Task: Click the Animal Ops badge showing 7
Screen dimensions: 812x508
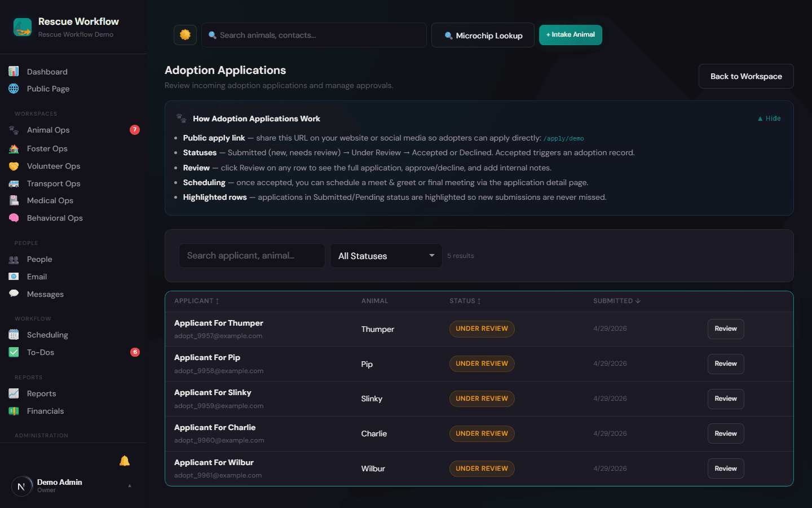Action: point(135,130)
